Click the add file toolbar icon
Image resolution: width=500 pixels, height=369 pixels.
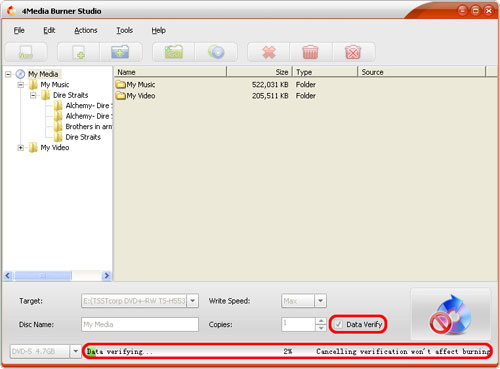pyautogui.click(x=79, y=52)
